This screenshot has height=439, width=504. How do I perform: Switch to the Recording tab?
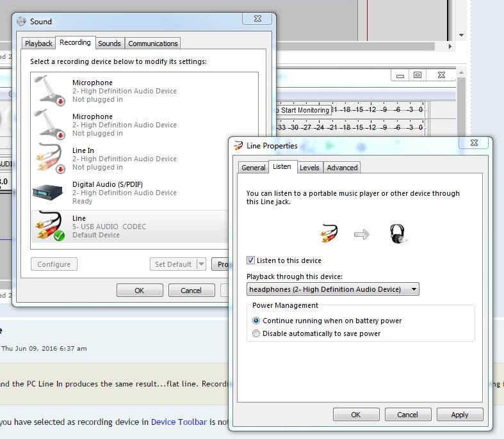click(x=75, y=42)
